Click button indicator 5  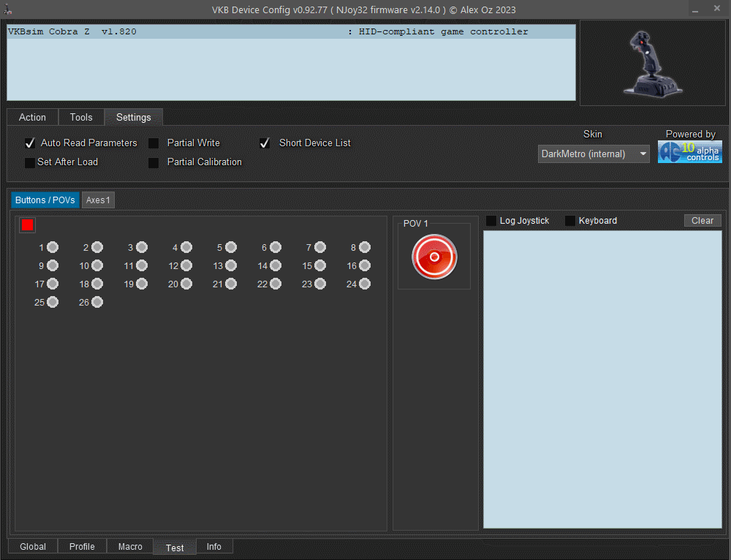(231, 247)
